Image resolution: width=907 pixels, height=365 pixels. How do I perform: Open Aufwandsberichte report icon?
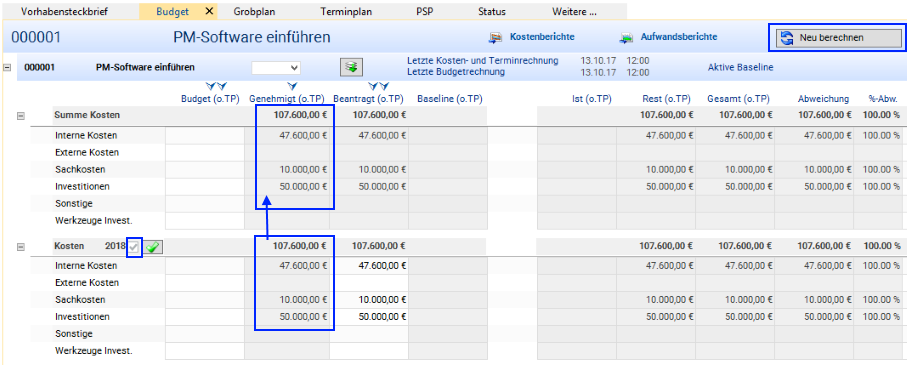626,38
